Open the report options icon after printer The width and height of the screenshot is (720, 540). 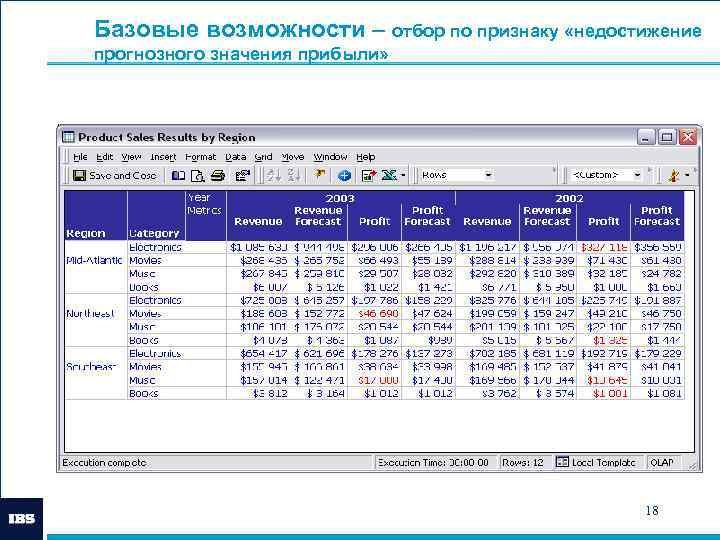click(x=242, y=175)
